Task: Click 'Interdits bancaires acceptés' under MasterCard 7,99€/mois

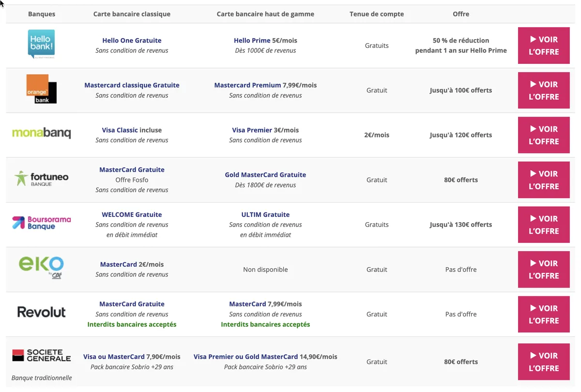Action: [265, 325]
